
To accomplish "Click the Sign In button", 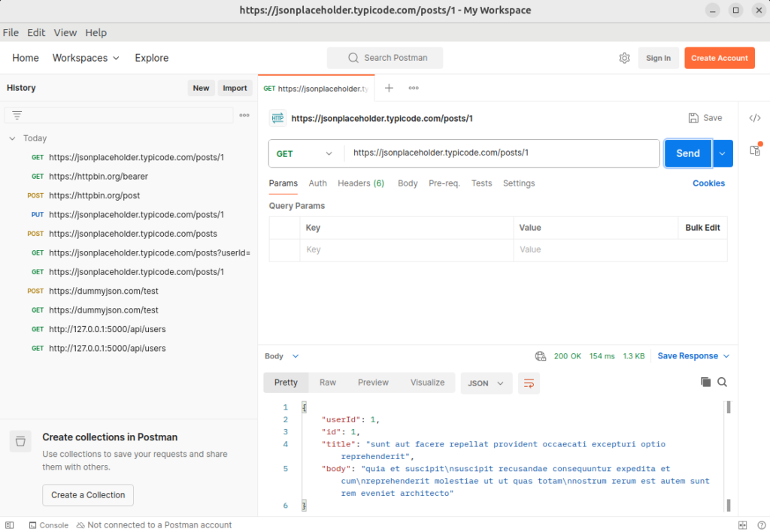I will [658, 58].
